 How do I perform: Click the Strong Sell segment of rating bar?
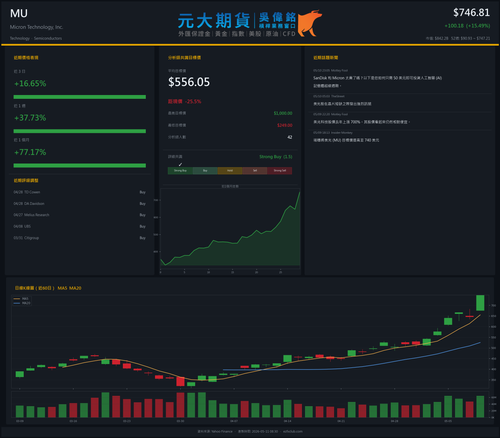(x=280, y=171)
